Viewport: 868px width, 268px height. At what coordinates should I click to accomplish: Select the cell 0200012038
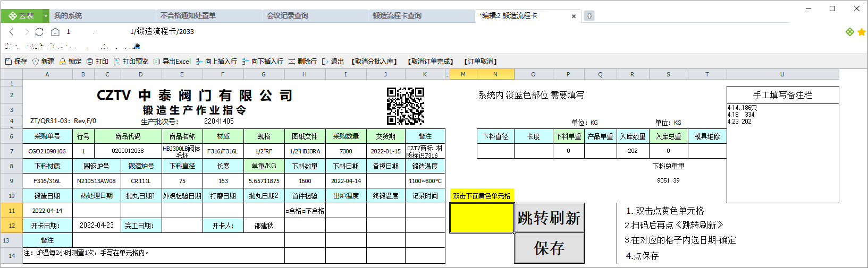pyautogui.click(x=128, y=151)
